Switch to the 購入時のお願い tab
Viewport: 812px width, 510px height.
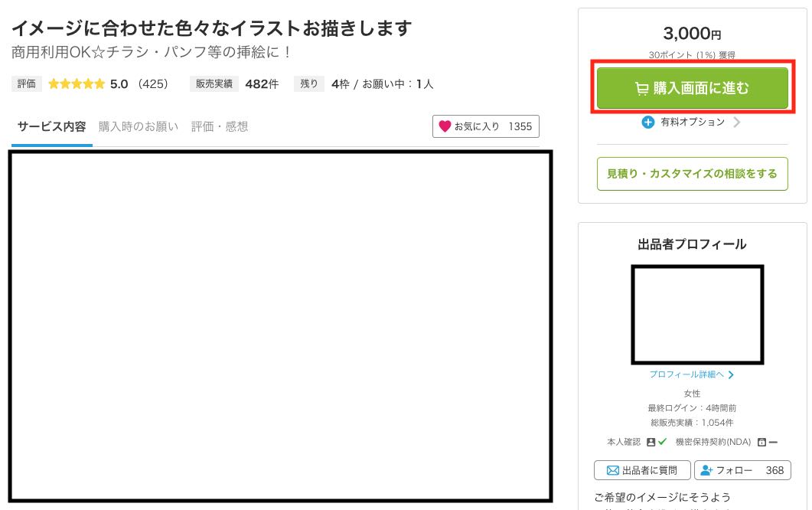139,126
